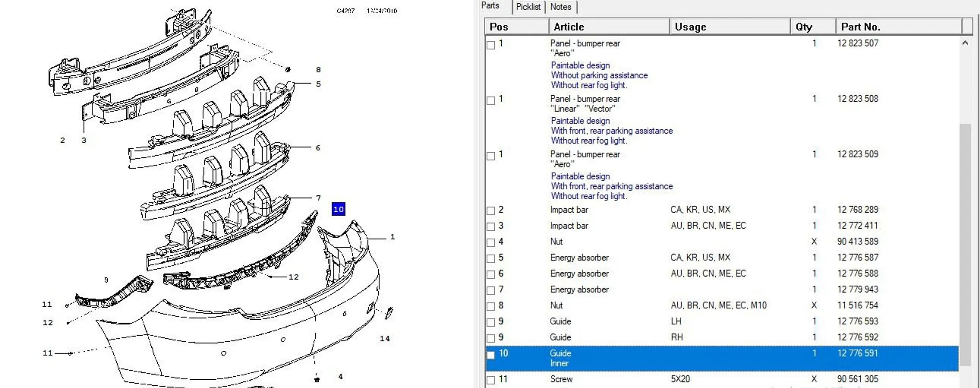Click the "RH" usage cell
The image size is (980, 388).
tap(677, 337)
